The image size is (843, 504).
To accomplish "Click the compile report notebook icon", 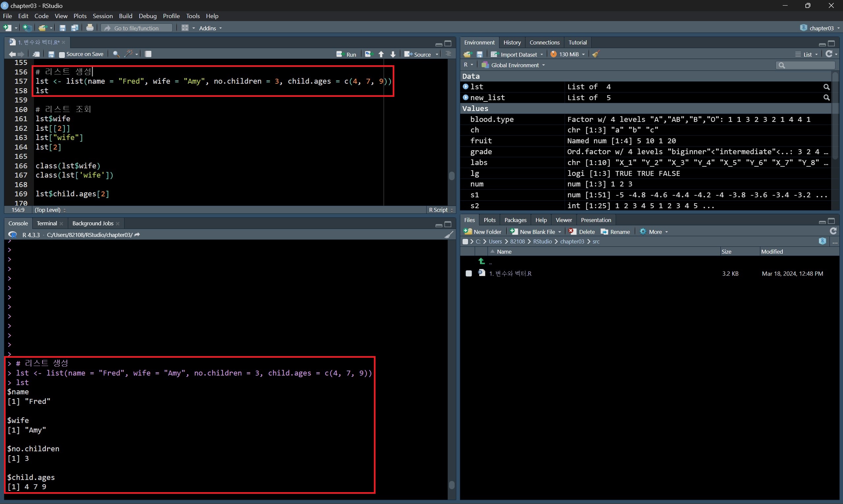I will tap(148, 54).
